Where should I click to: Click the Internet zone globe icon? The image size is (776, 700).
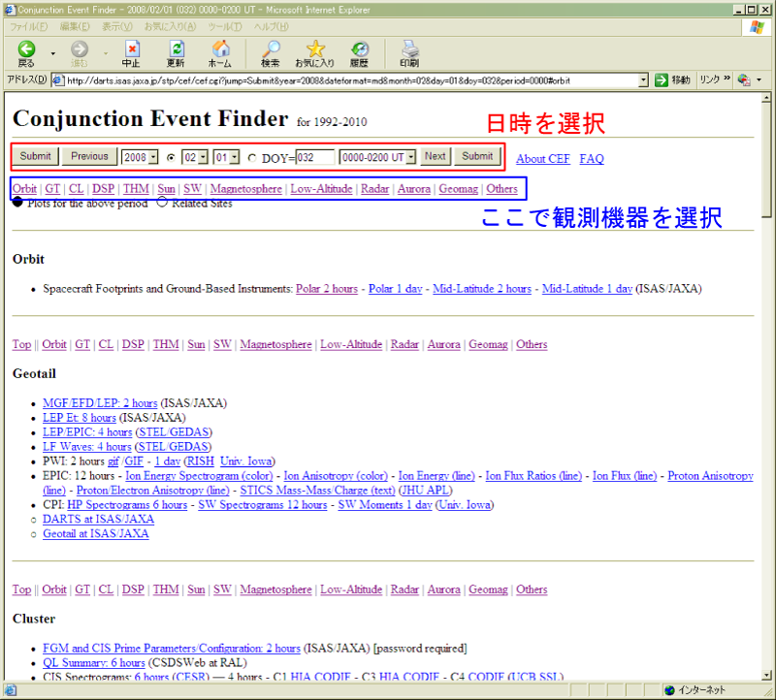pyautogui.click(x=669, y=690)
